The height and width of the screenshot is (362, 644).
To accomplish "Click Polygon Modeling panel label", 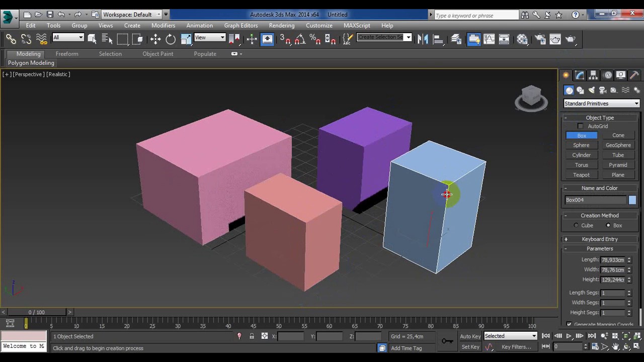I will pyautogui.click(x=31, y=63).
